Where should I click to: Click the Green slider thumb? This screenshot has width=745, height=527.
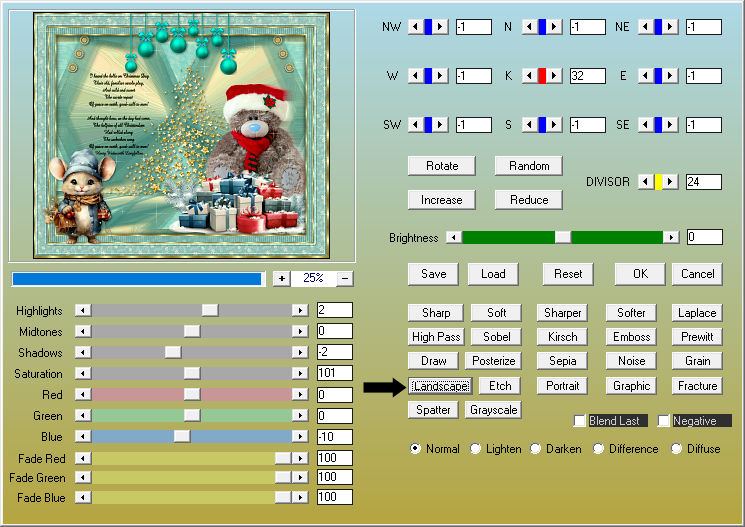point(192,415)
